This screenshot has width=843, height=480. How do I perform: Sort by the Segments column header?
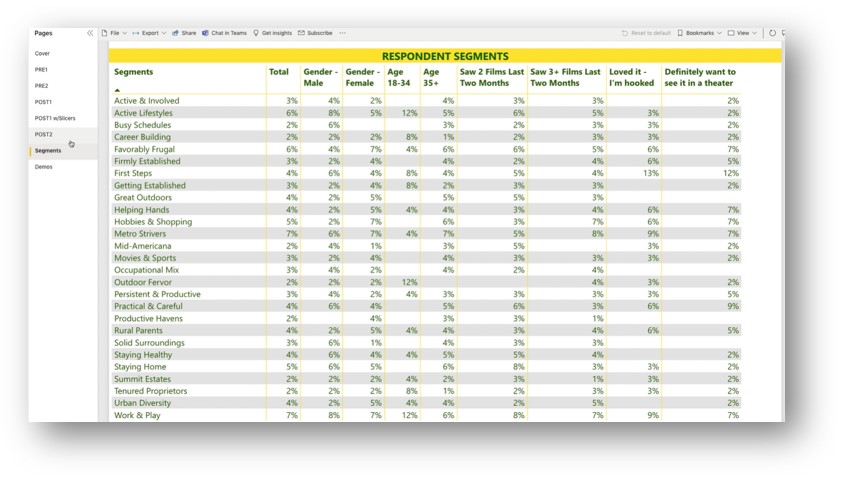133,72
